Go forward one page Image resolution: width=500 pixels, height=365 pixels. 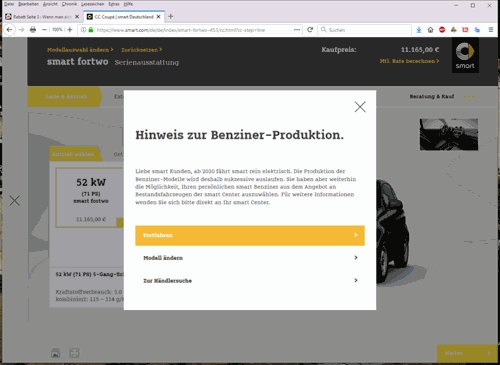pos(21,30)
